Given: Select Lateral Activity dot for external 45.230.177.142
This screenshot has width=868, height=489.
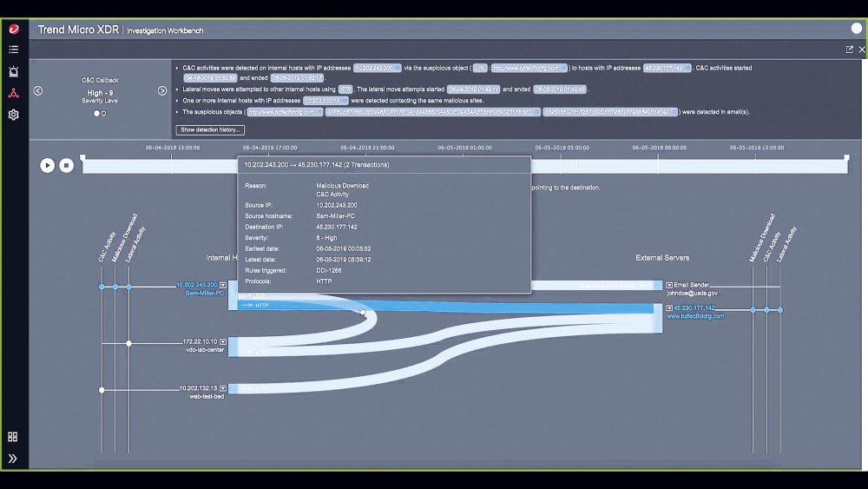Looking at the screenshot, I should pyautogui.click(x=780, y=310).
